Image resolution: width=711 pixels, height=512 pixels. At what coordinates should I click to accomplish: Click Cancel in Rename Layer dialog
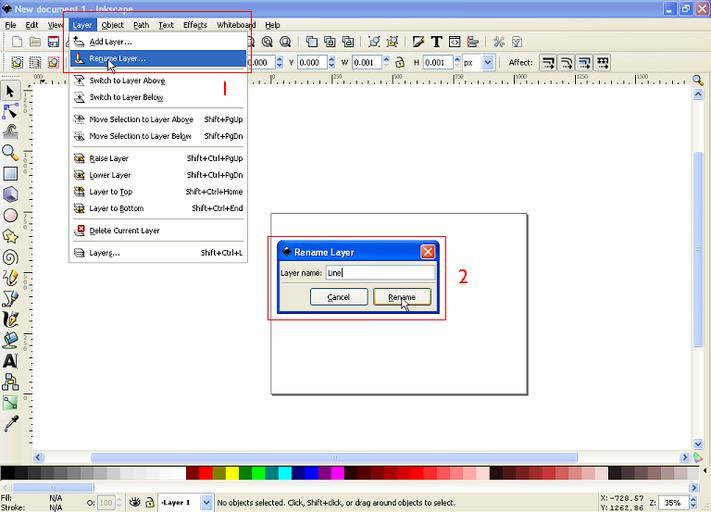coord(338,297)
